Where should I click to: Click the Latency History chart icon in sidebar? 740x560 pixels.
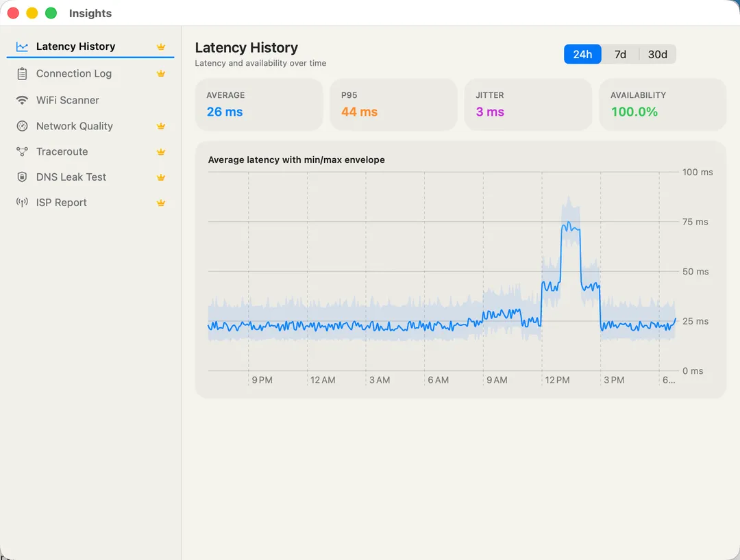pyautogui.click(x=22, y=46)
